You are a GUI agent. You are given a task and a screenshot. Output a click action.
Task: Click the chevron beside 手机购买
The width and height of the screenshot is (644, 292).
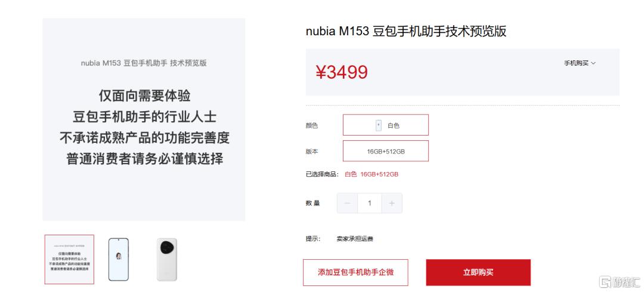[593, 63]
